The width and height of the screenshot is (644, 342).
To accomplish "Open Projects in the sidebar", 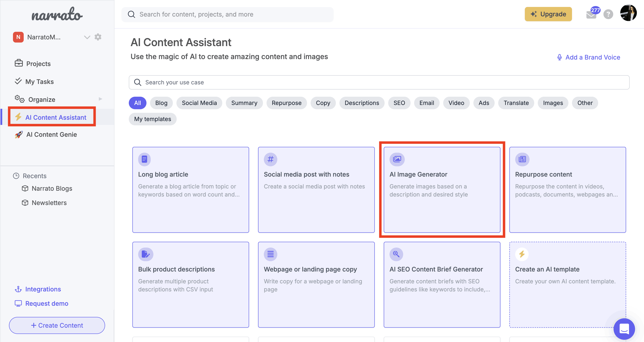I will (38, 64).
